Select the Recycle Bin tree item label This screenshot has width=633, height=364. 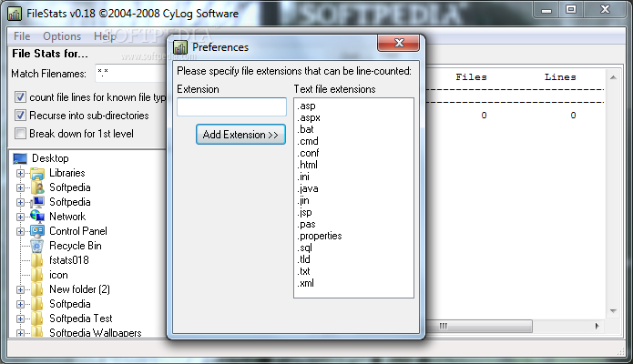click(x=76, y=246)
